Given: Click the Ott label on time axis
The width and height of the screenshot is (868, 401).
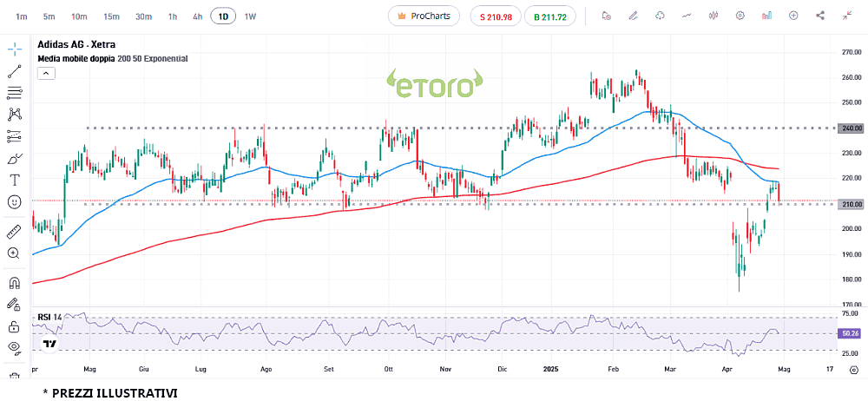Looking at the screenshot, I should (388, 368).
